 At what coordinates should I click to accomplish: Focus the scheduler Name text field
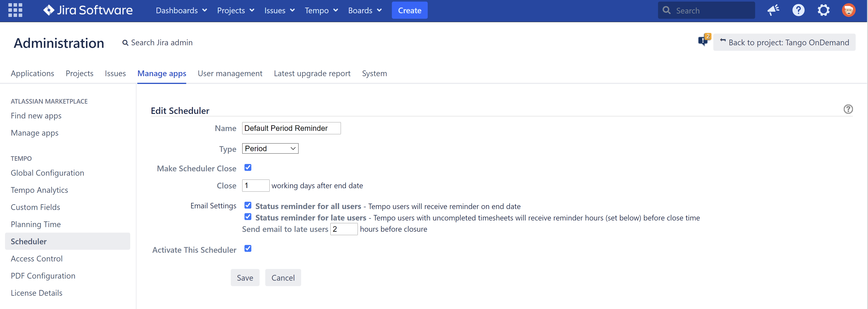pos(291,128)
